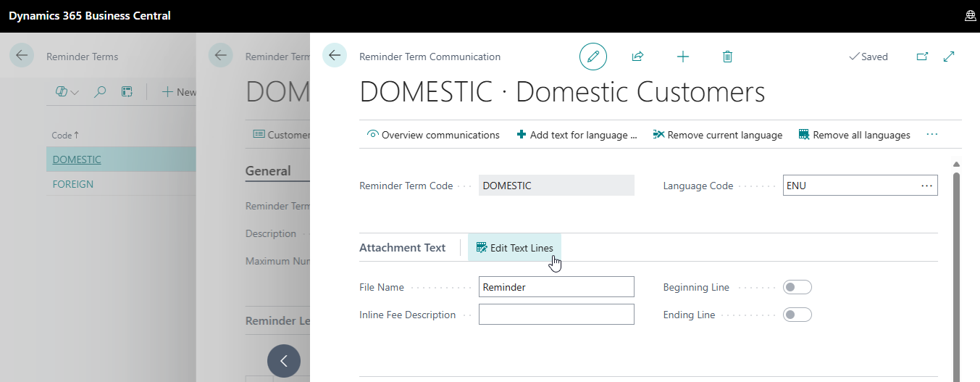Open Language Code lookup ellipsis
This screenshot has width=980, height=382.
(x=926, y=186)
